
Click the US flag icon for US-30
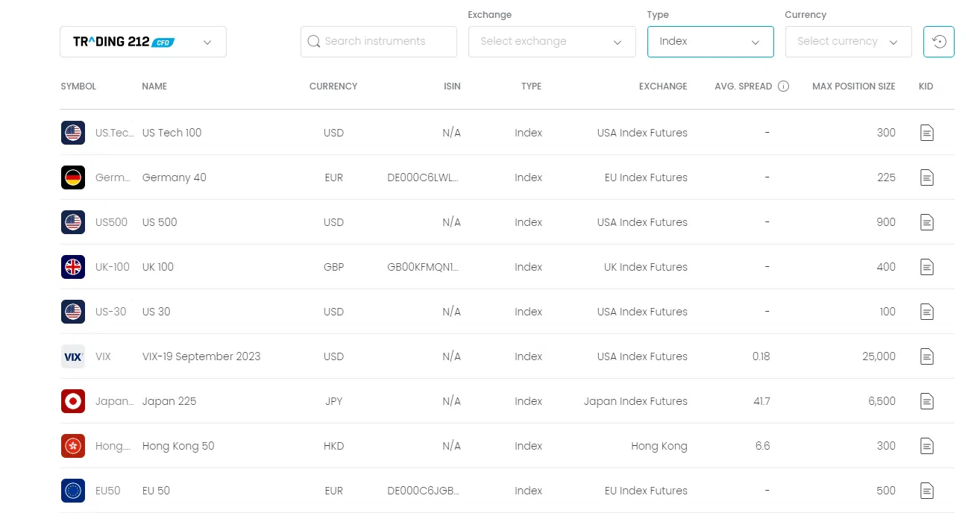pos(73,312)
